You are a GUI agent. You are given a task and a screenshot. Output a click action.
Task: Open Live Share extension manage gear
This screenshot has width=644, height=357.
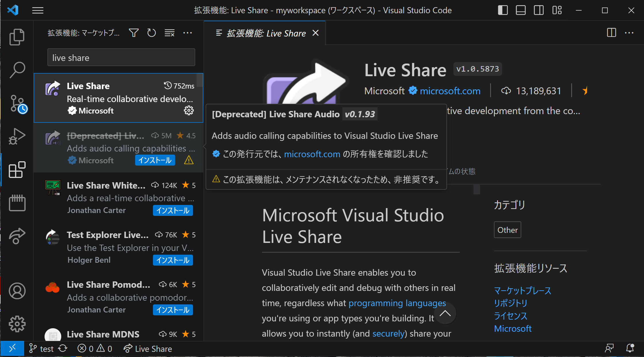click(x=189, y=111)
